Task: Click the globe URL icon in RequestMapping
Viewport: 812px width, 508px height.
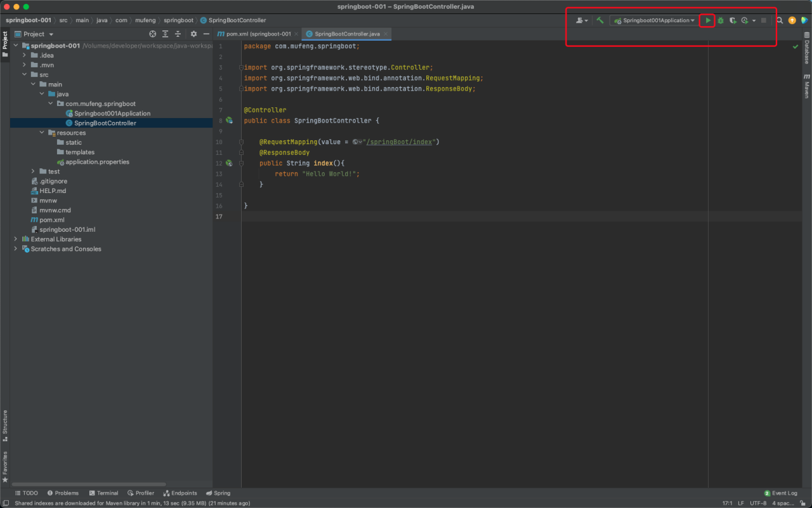Action: click(357, 142)
